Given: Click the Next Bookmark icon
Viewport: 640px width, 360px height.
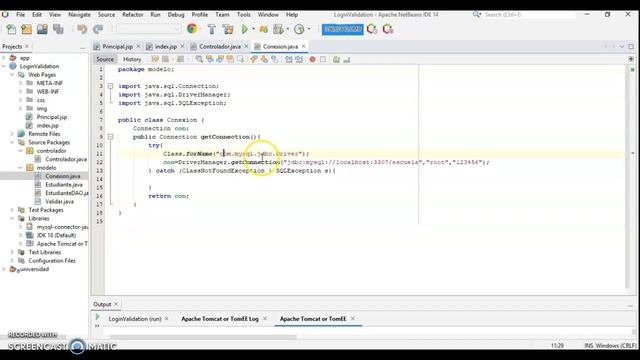Looking at the screenshot, I should pyautogui.click(x=264, y=59).
